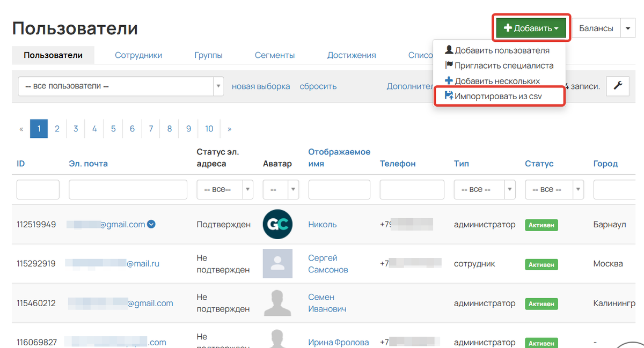Click the 'новая выборка' link

(x=261, y=86)
